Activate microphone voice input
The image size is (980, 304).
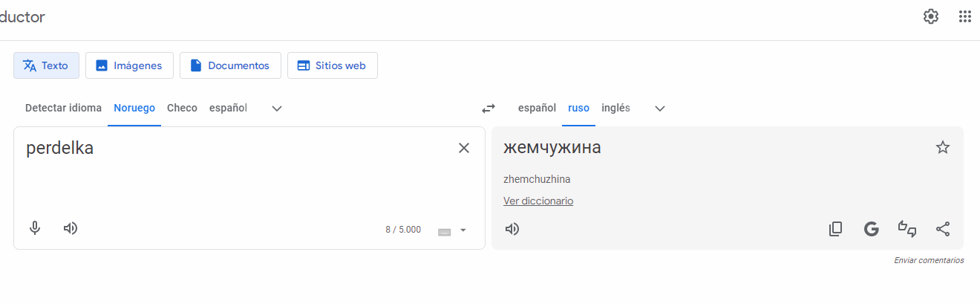coord(35,228)
